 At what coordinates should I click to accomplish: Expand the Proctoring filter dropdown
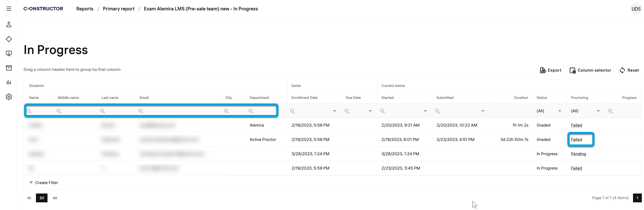pos(598,111)
